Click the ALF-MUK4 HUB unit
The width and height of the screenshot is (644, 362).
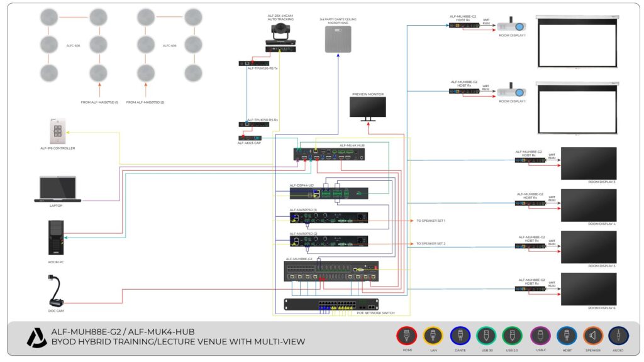(x=329, y=155)
